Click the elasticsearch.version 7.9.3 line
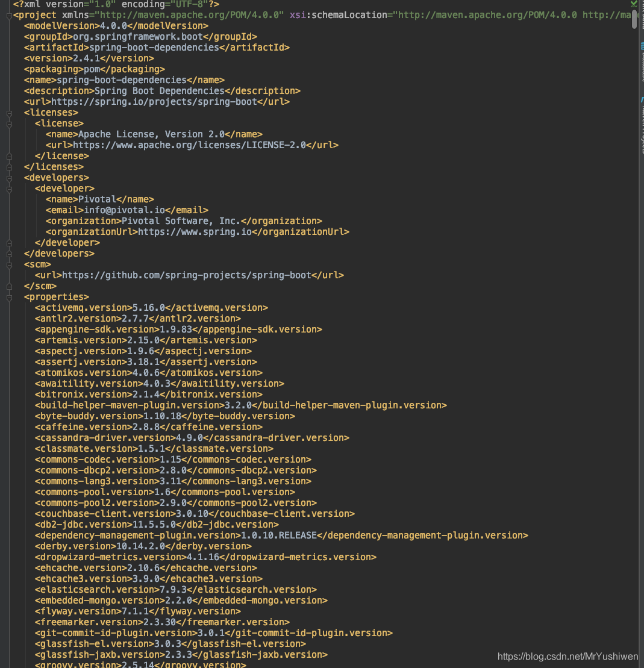 tap(176, 590)
